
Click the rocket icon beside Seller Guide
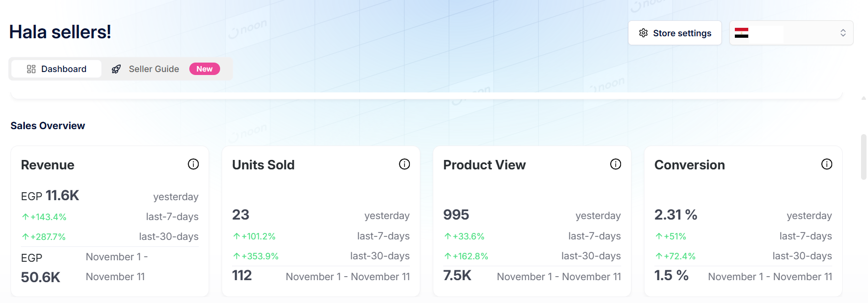point(116,69)
